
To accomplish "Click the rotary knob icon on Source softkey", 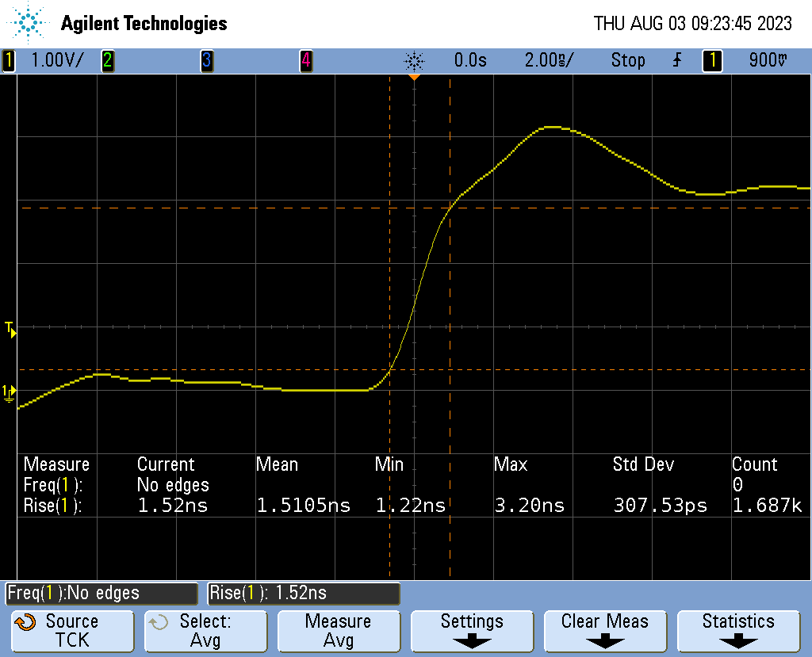I will click(x=25, y=622).
